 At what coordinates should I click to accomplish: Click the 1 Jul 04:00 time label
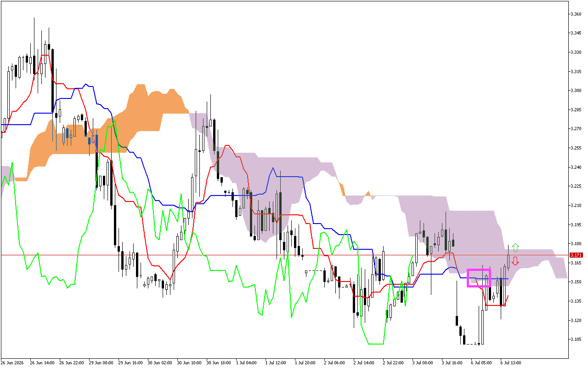coord(246,362)
